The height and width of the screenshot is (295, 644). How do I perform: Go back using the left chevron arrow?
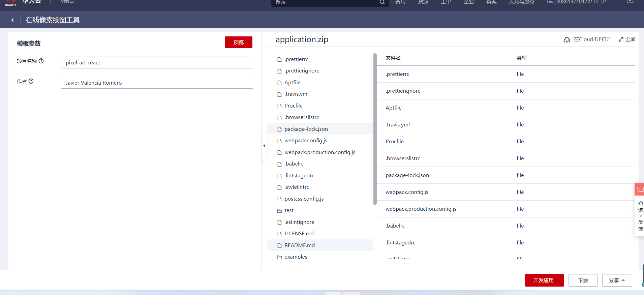point(12,20)
